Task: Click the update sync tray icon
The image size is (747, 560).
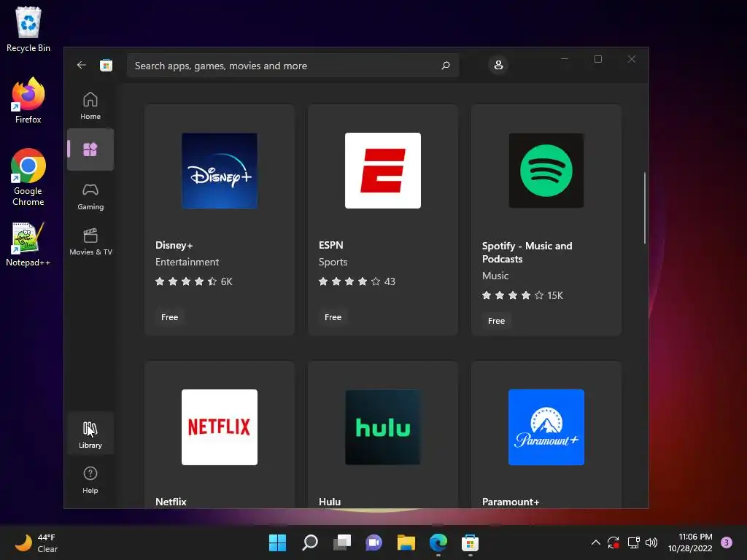Action: (x=613, y=542)
